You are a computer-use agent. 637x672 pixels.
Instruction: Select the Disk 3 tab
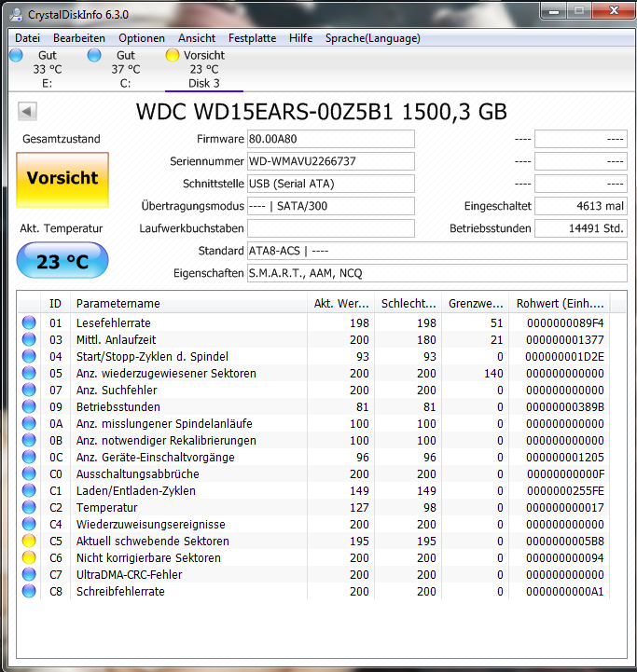pyautogui.click(x=204, y=69)
